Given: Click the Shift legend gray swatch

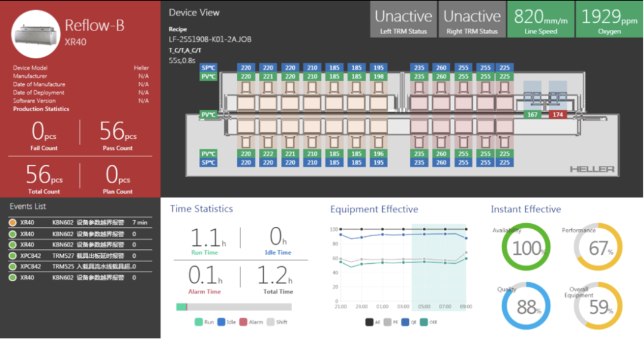Looking at the screenshot, I should (270, 322).
